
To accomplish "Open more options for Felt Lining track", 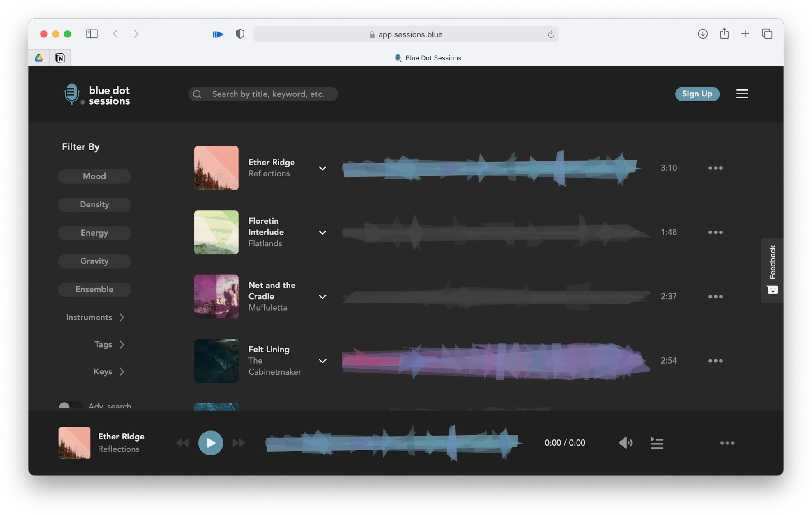I will 715,361.
